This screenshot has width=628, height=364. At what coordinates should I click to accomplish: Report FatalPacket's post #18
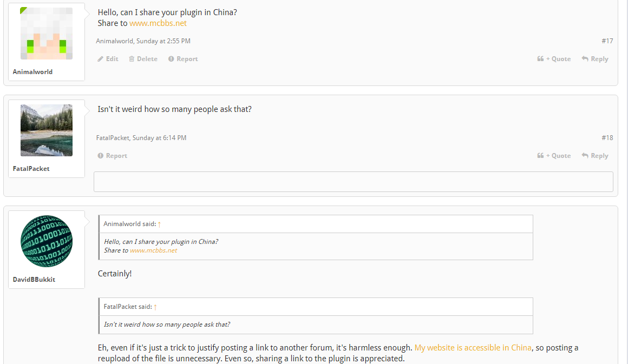pos(113,156)
